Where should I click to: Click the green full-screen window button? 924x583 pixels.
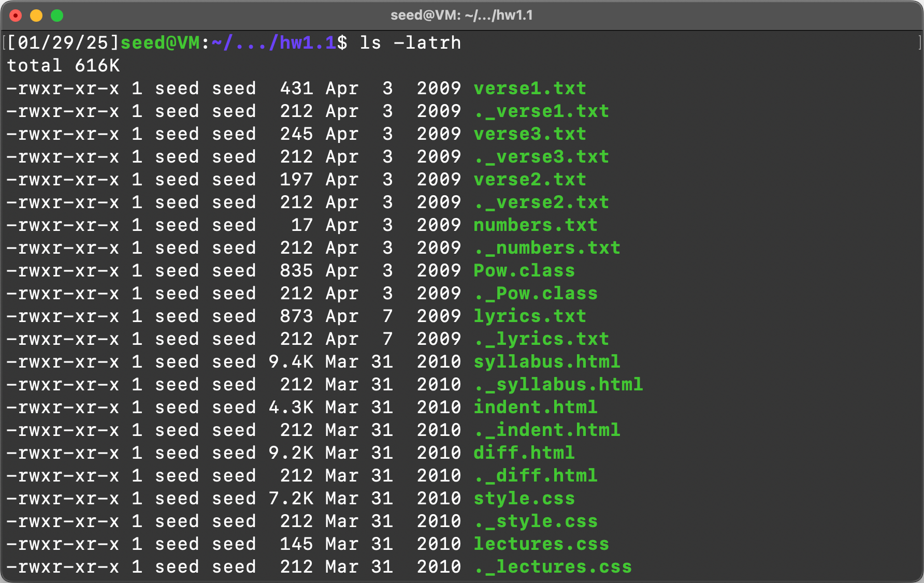click(x=57, y=16)
